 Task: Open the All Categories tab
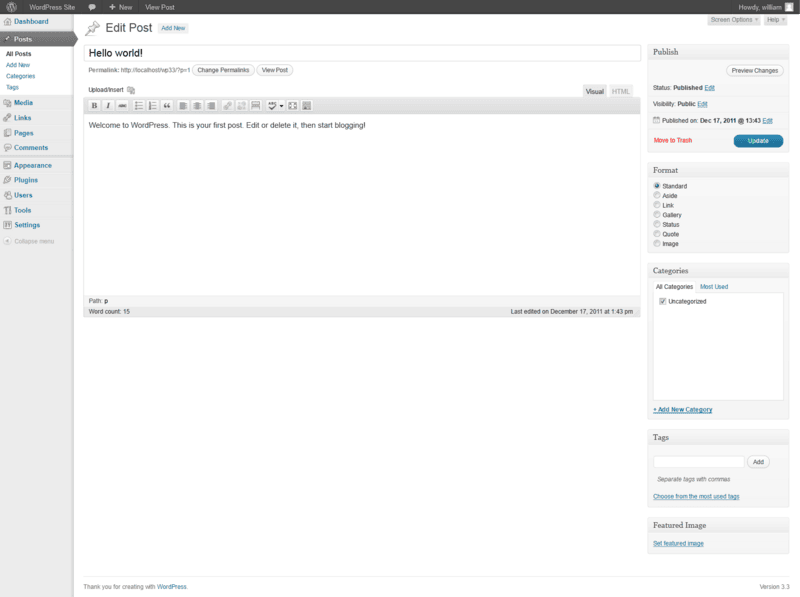[x=674, y=287]
